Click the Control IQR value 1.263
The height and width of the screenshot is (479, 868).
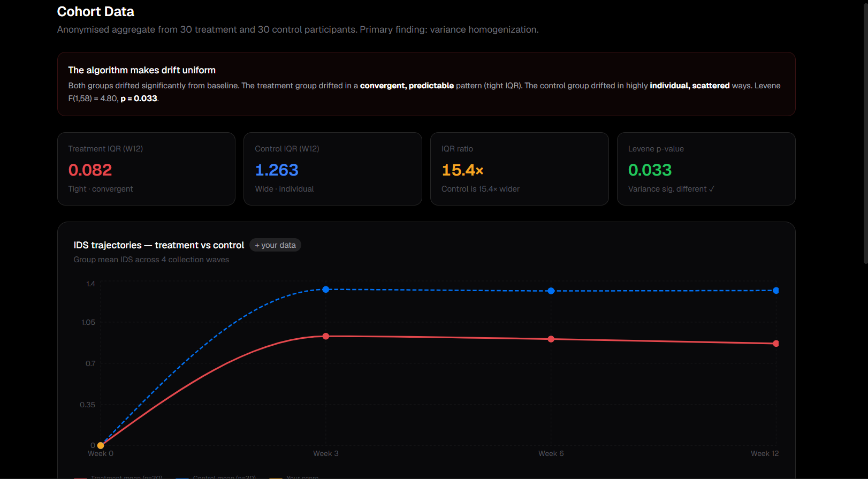point(277,170)
